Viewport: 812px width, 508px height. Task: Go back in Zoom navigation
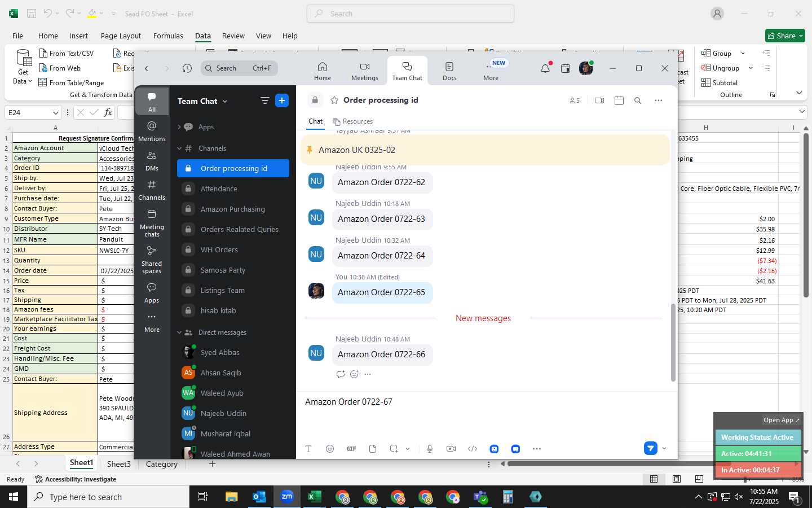click(x=147, y=68)
